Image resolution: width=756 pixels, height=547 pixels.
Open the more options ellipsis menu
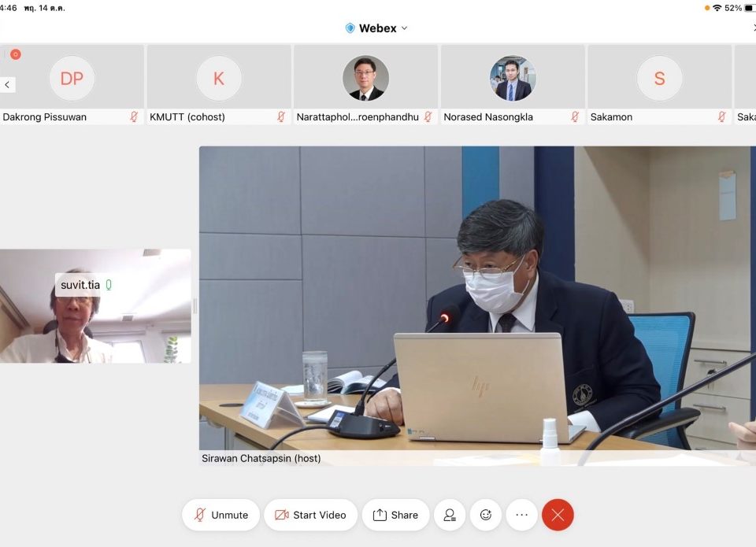(521, 515)
